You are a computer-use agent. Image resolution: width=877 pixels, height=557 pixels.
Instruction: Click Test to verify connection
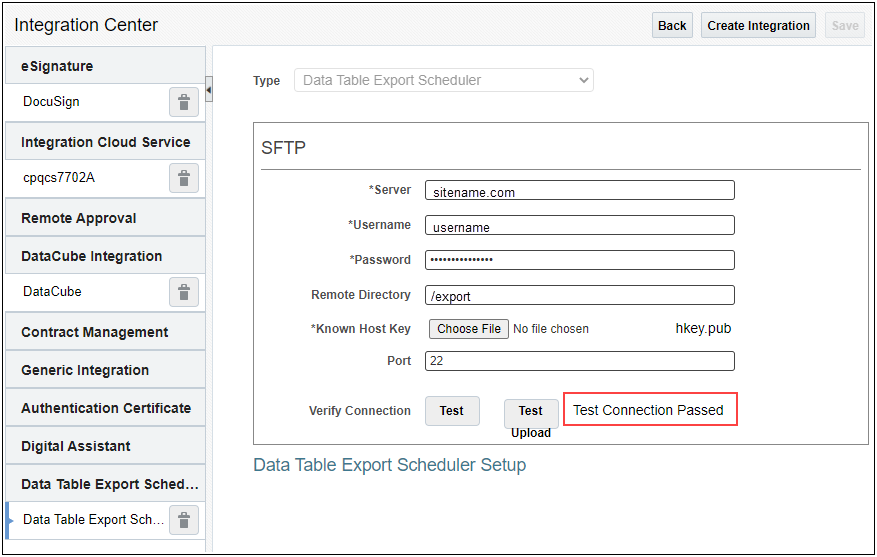(452, 411)
